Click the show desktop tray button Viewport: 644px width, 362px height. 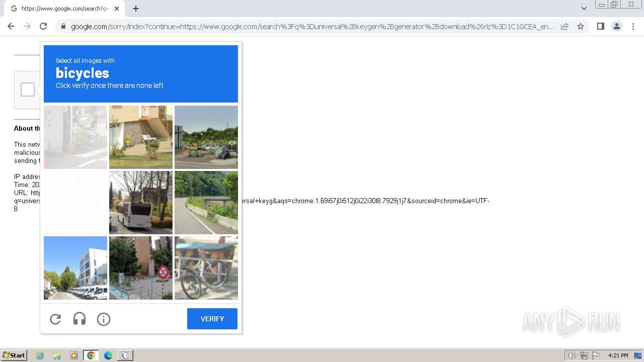coord(638,355)
